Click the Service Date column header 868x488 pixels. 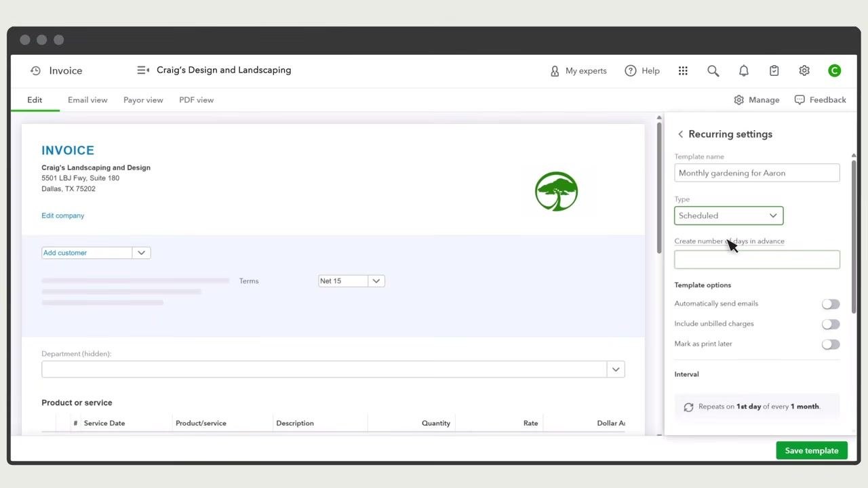point(104,423)
